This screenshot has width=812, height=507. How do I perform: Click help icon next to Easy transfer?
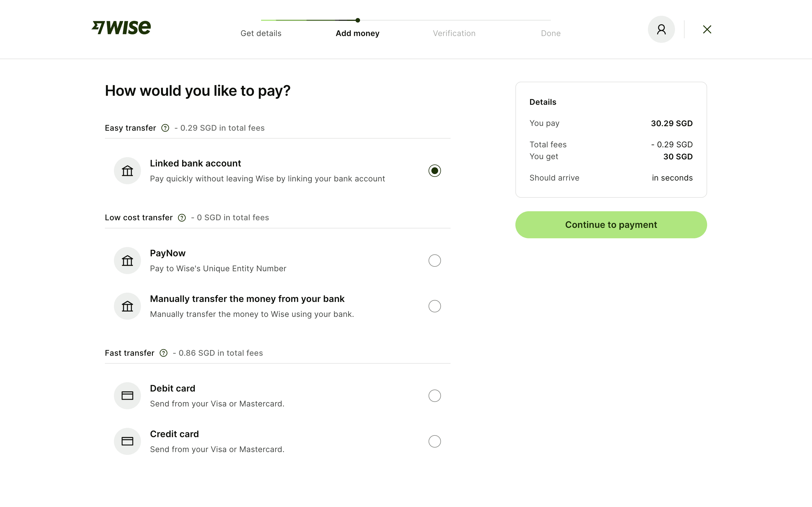pos(165,128)
